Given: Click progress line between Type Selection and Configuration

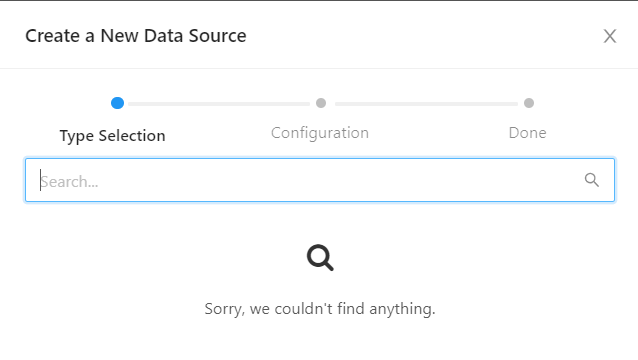Looking at the screenshot, I should click(219, 104).
